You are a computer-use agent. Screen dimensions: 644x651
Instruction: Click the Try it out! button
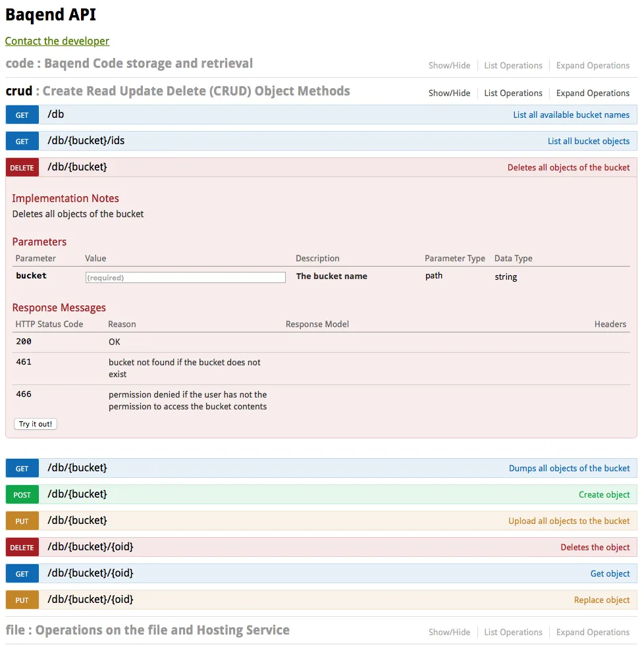36,424
